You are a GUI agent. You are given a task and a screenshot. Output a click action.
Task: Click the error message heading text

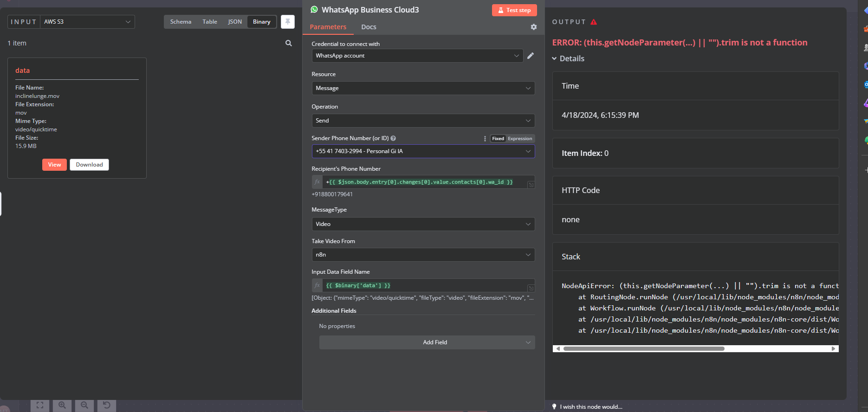680,43
